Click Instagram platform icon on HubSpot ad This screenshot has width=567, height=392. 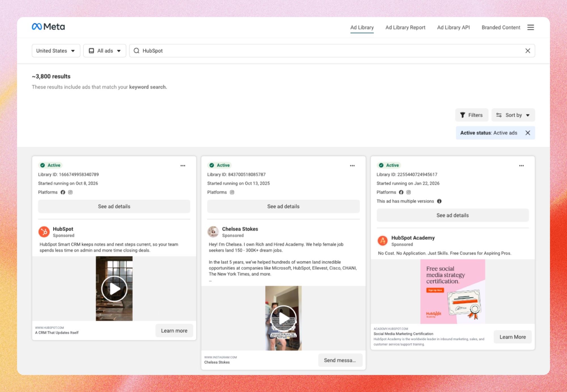pos(70,192)
